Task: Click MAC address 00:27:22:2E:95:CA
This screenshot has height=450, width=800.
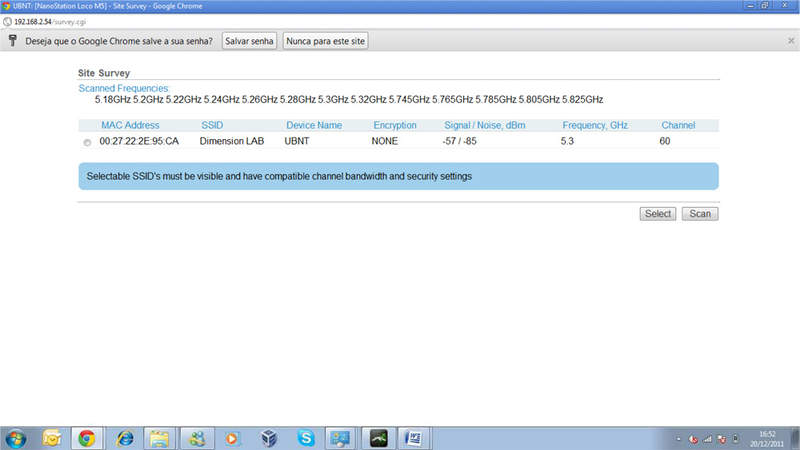Action: (139, 141)
